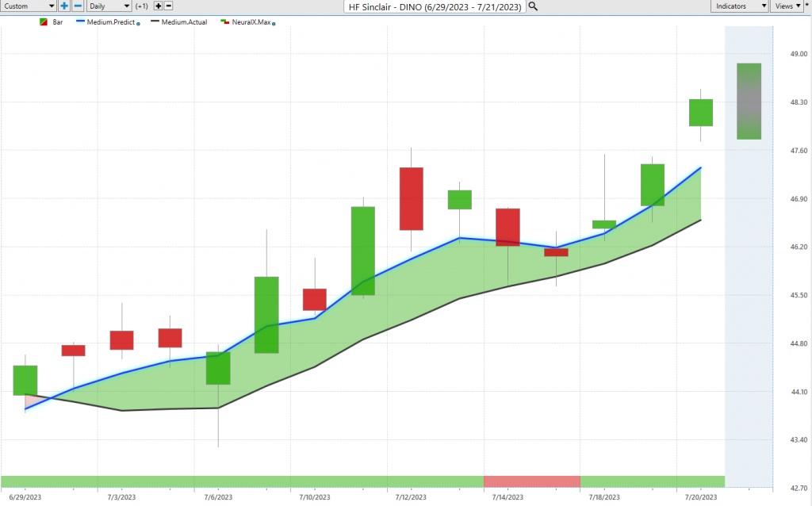
Task: Open the Indicators dropdown
Action: (739, 6)
